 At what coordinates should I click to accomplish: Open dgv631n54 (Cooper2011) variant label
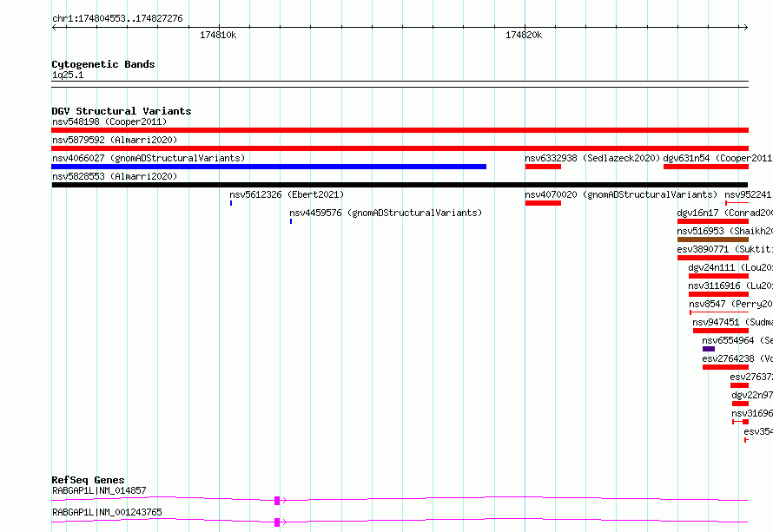click(717, 158)
